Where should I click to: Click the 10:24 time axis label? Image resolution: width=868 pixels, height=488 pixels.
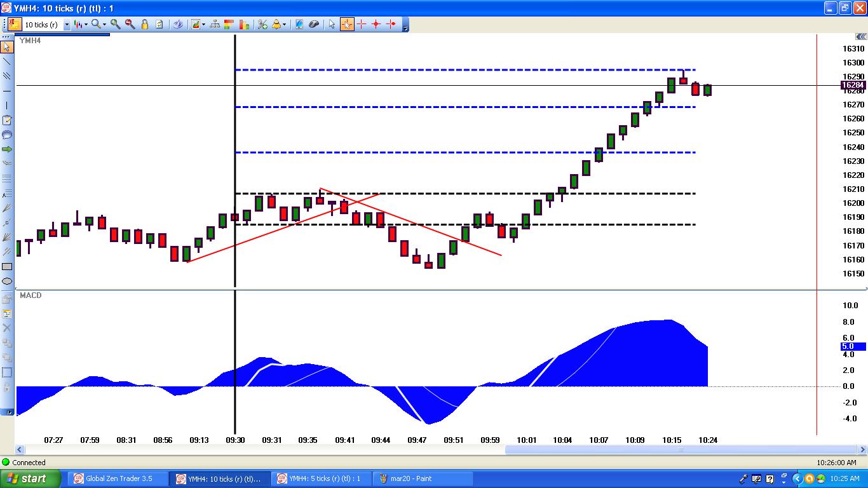tap(708, 440)
